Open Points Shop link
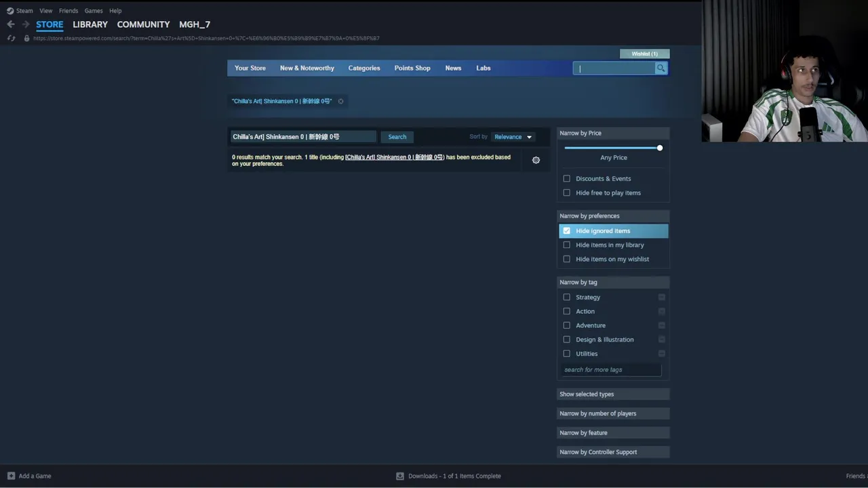868x488 pixels. click(412, 68)
